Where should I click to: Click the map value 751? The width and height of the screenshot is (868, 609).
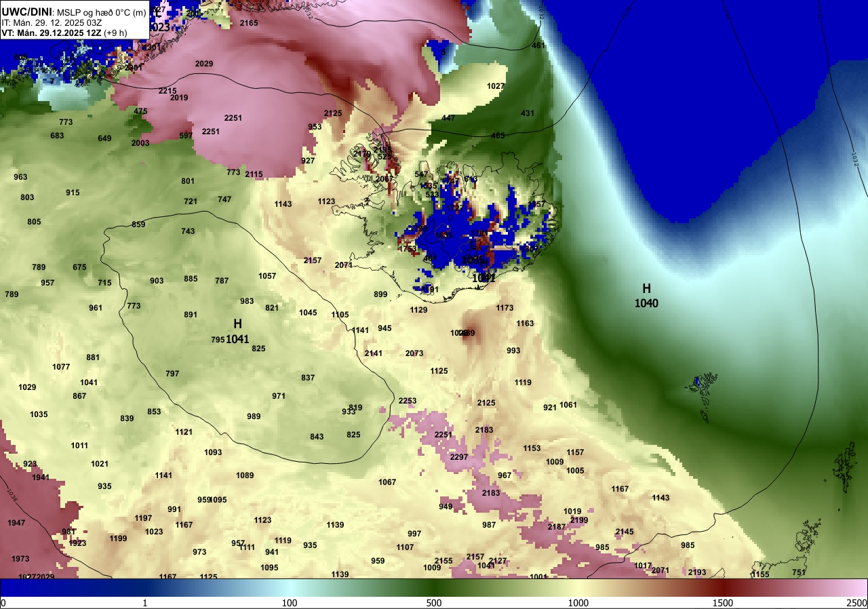pyautogui.click(x=799, y=572)
